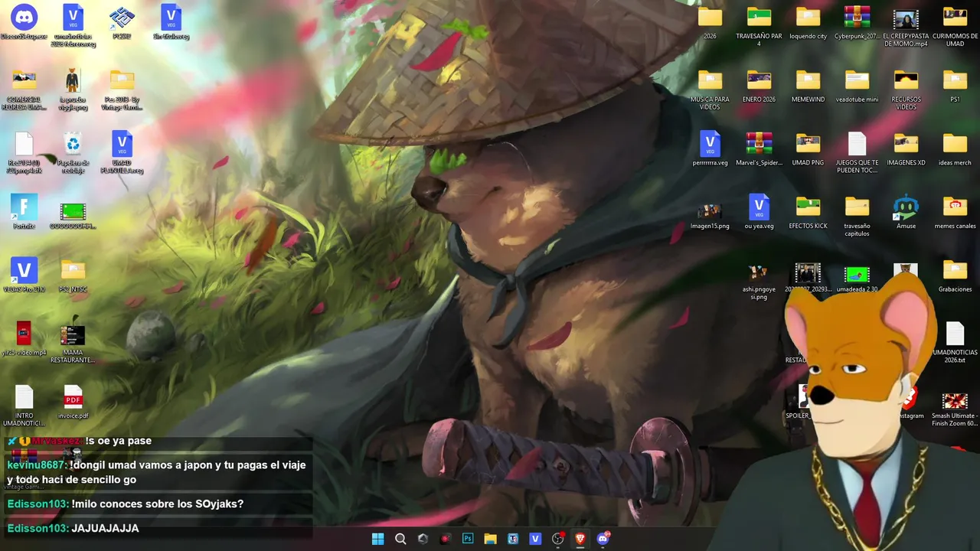The width and height of the screenshot is (980, 551).
Task: Open Photoshop from the taskbar
Action: point(468,539)
